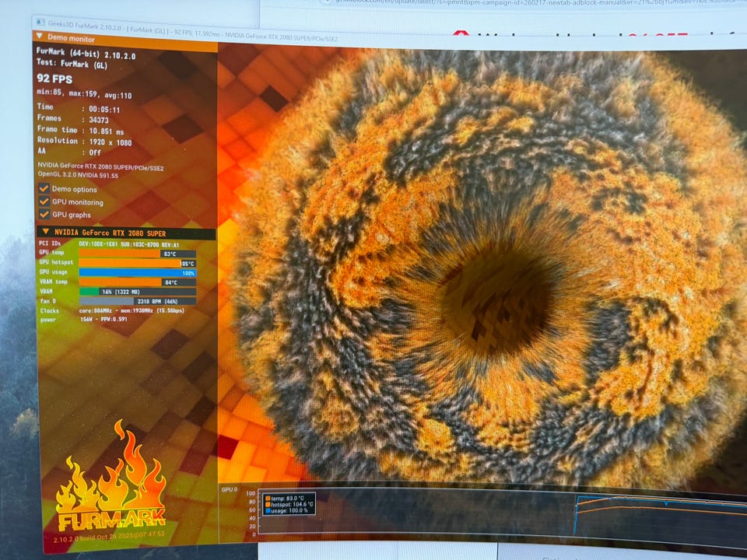Click the hotspot: 104.6 °C graph legend entry
The width and height of the screenshot is (747, 560).
pyautogui.click(x=289, y=504)
